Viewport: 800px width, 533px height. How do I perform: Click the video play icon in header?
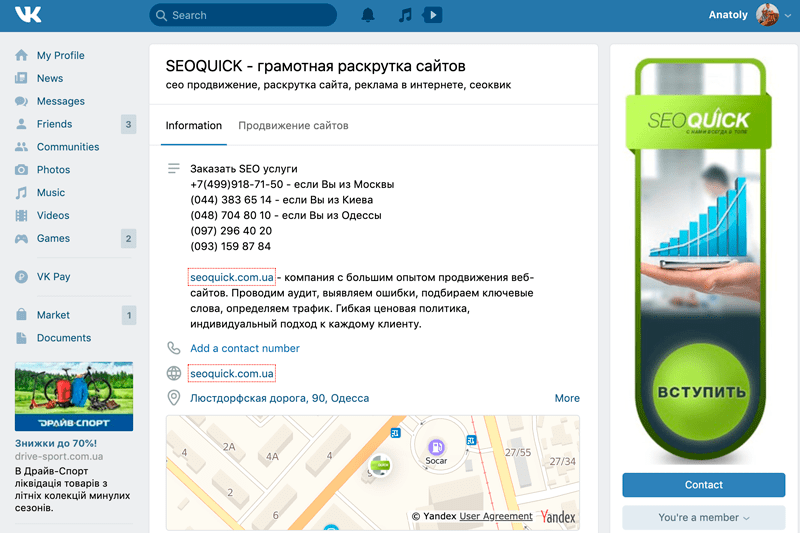(x=432, y=15)
